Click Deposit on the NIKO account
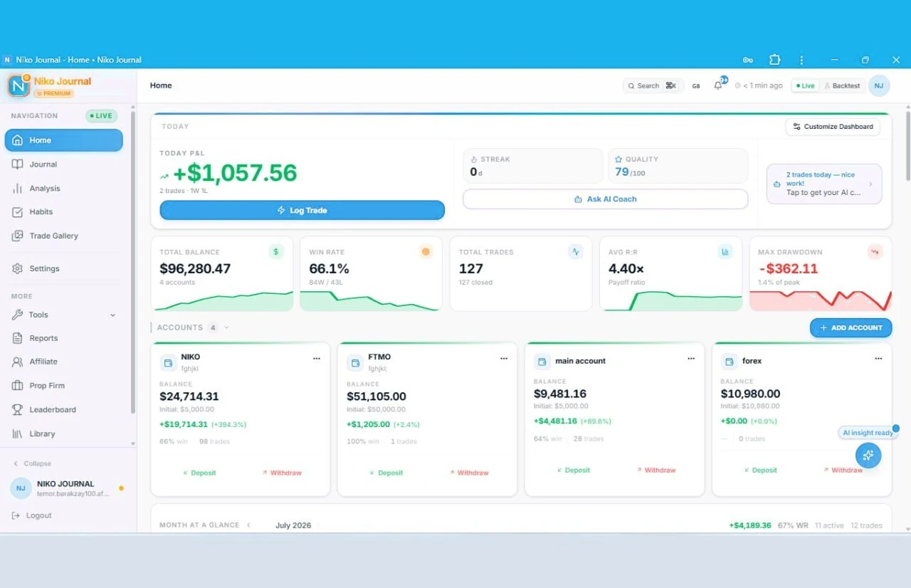This screenshot has width=911, height=588. tap(199, 473)
